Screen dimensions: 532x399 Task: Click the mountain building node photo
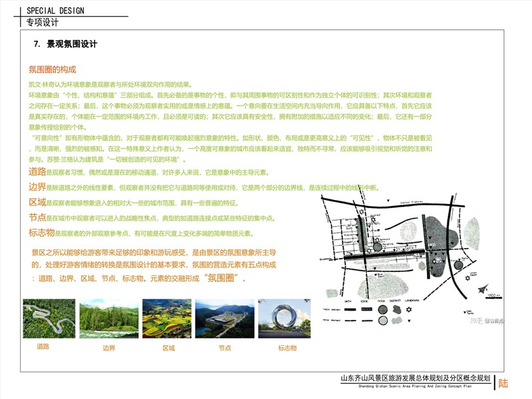tap(225, 319)
